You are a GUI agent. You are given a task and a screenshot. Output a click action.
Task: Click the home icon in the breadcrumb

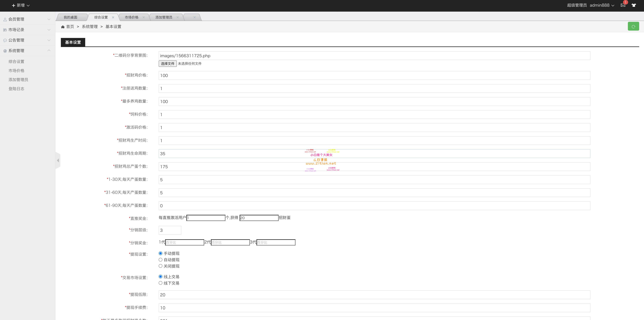point(63,27)
